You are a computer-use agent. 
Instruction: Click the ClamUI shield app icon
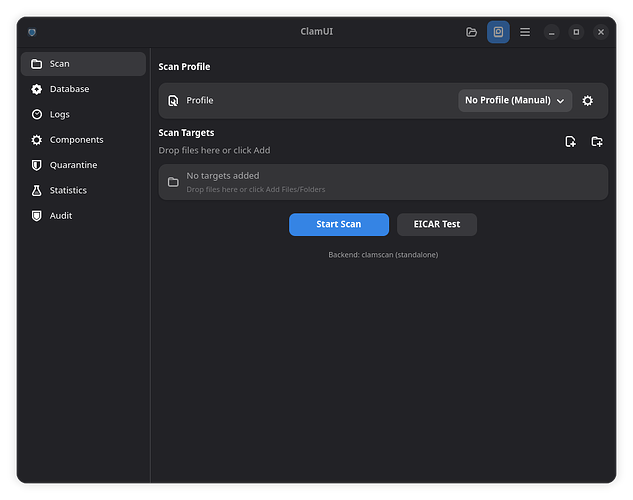coord(32,32)
